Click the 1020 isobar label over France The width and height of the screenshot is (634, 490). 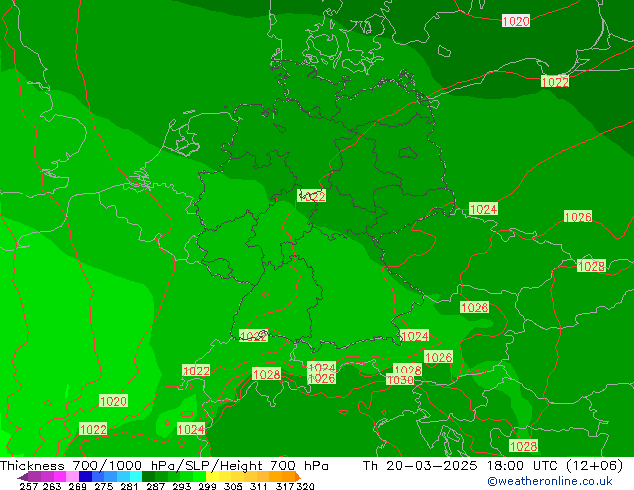(x=113, y=401)
